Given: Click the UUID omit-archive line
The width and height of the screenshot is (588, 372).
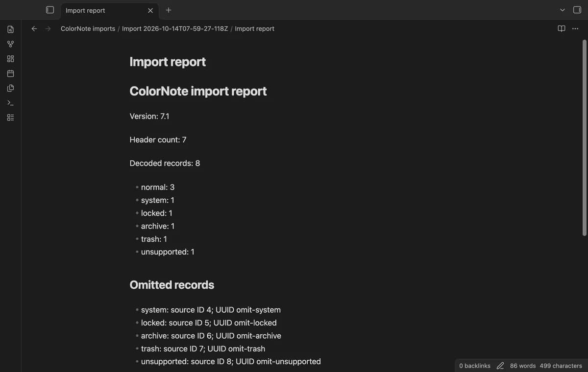Looking at the screenshot, I should point(211,336).
